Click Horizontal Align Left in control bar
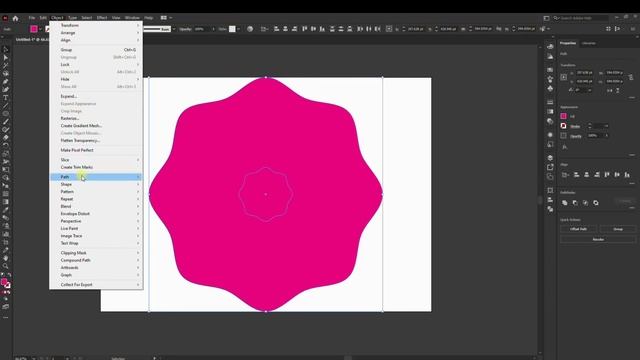 point(276,29)
